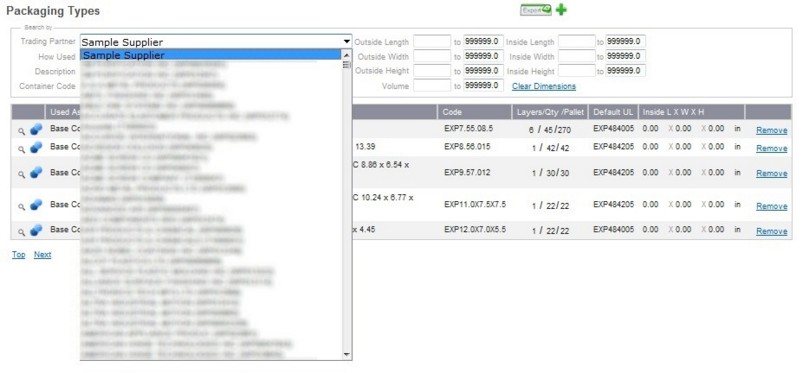Remove the EXP7.55.08.5 packaging type
This screenshot has height=373, width=803.
point(772,130)
